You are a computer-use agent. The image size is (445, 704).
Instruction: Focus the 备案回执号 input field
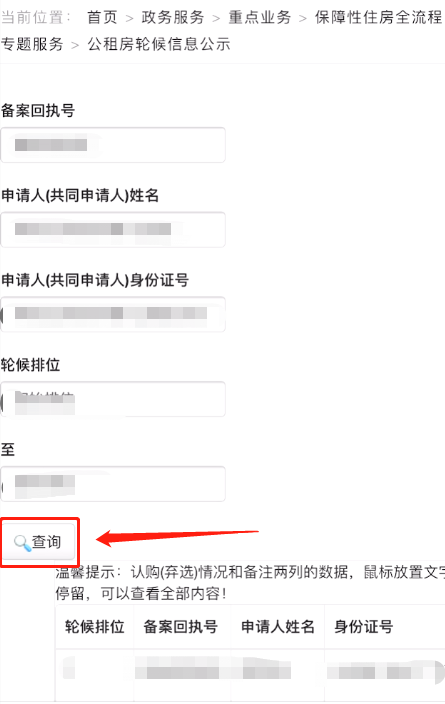pos(113,145)
